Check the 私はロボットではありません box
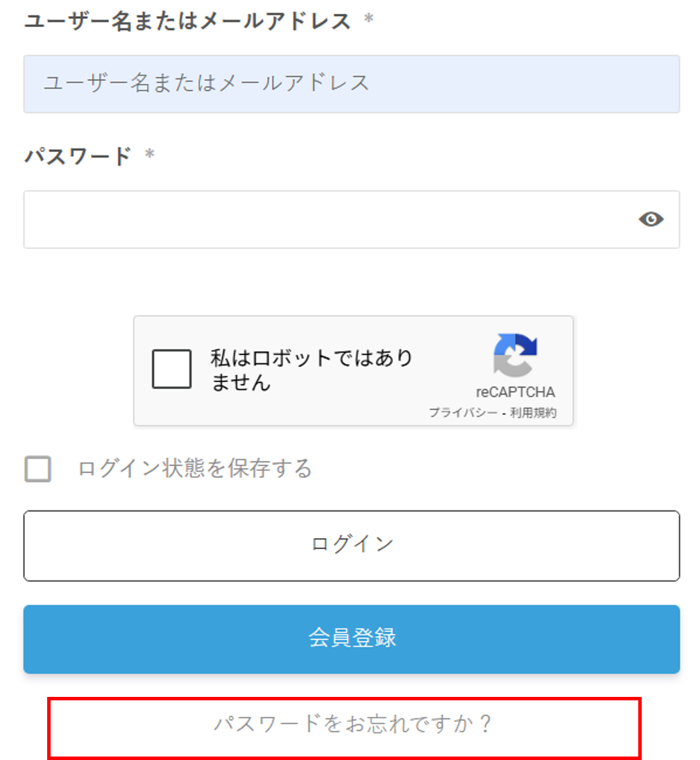Viewport: 700px width, 760px height. pyautogui.click(x=171, y=370)
